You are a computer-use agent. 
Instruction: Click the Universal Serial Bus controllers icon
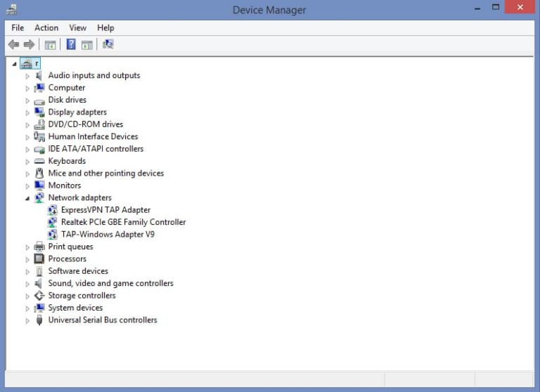39,320
